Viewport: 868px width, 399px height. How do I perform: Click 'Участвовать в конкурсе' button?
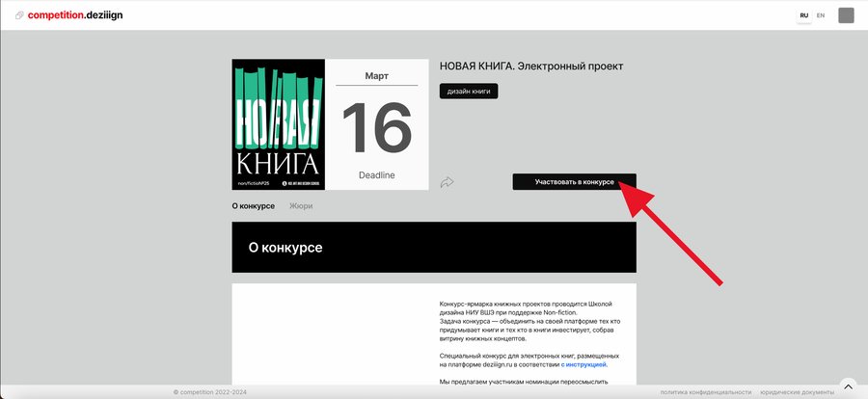[574, 181]
